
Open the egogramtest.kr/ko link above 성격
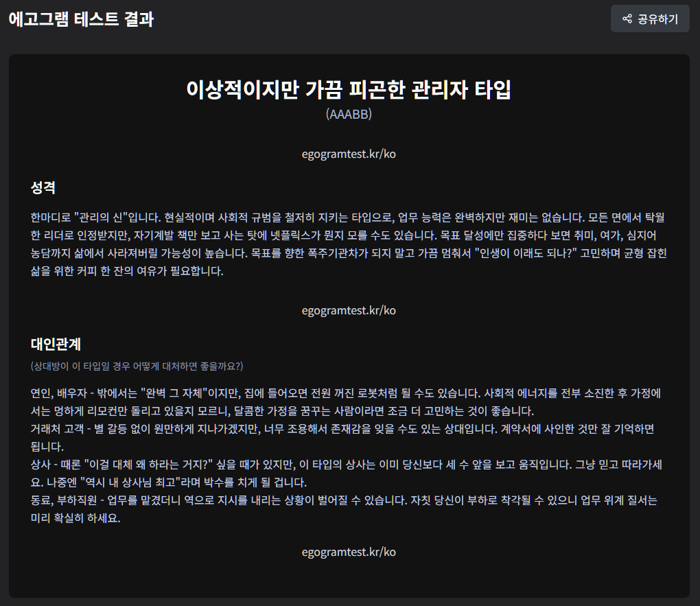[349, 154]
